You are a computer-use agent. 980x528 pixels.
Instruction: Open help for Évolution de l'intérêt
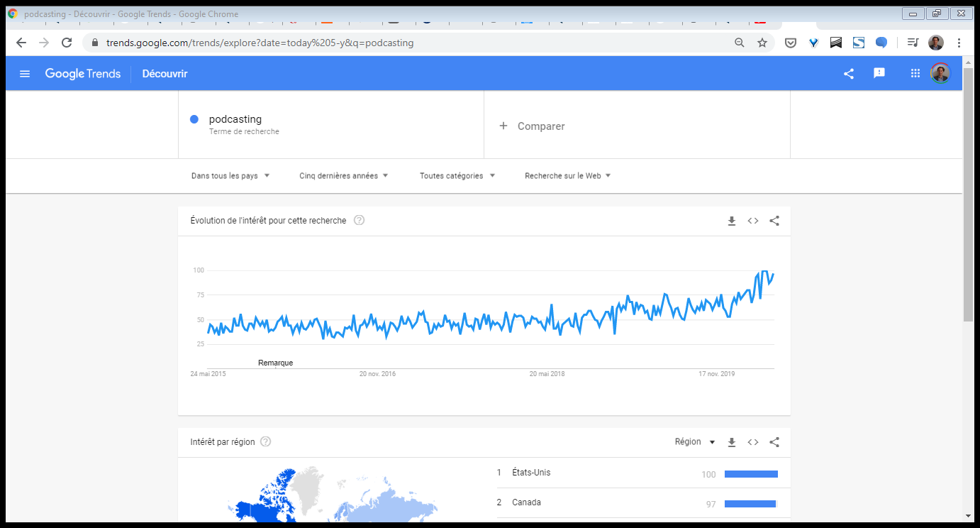click(x=359, y=220)
